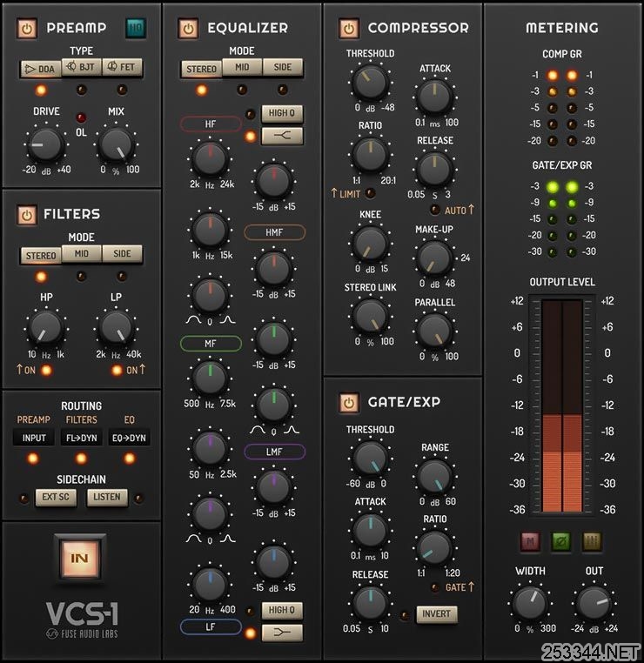Click the OUT gain knob
644x663 pixels.
click(x=594, y=603)
